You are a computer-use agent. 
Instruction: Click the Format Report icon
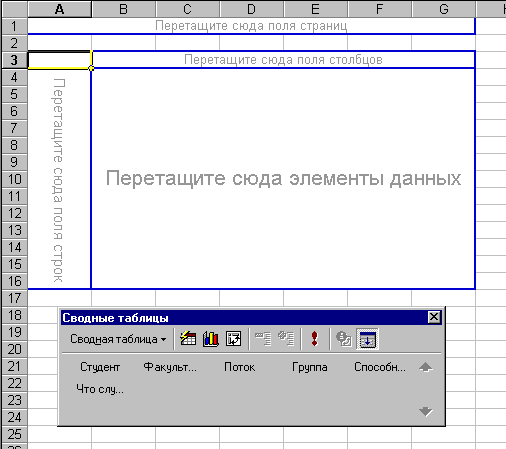[x=188, y=339]
